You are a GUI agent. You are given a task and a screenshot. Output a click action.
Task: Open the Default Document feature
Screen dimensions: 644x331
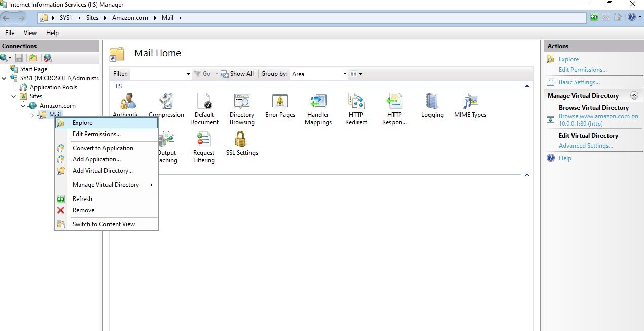point(204,109)
